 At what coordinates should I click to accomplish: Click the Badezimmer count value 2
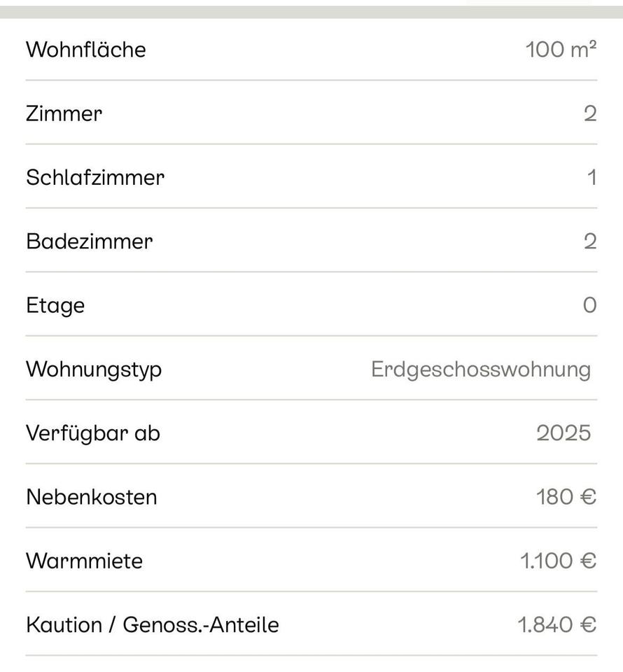click(590, 241)
